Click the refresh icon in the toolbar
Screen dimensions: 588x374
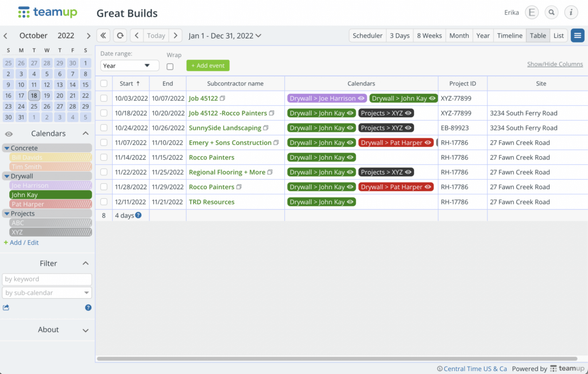pos(119,35)
